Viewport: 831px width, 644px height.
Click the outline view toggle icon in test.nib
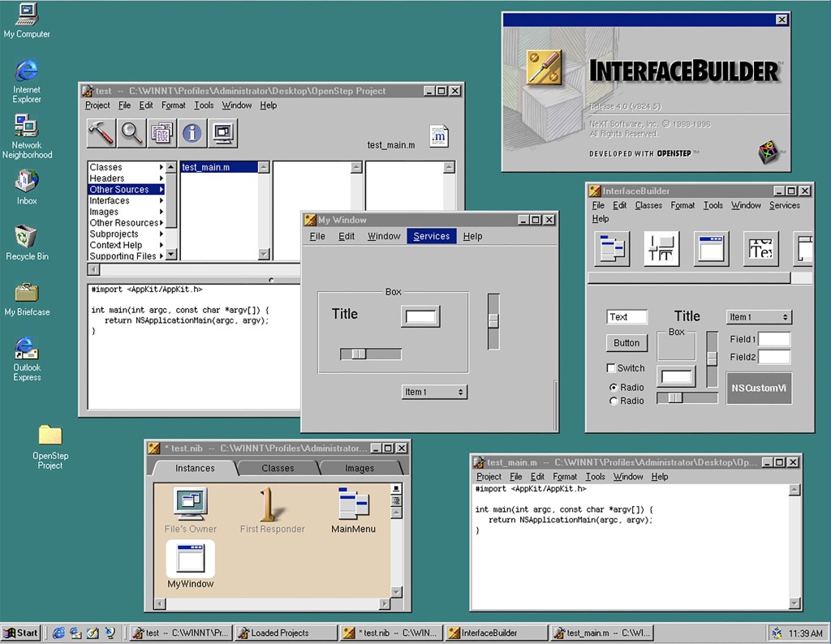tap(396, 500)
